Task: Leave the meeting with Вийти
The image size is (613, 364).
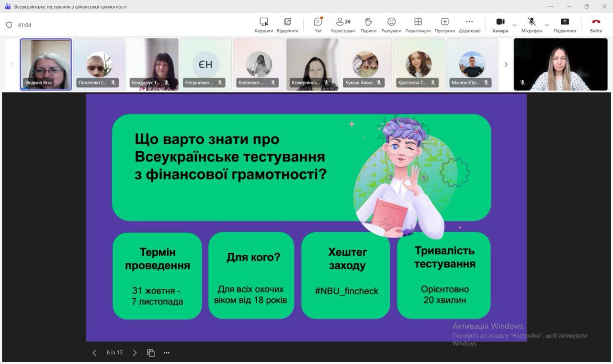Action: pyautogui.click(x=596, y=25)
